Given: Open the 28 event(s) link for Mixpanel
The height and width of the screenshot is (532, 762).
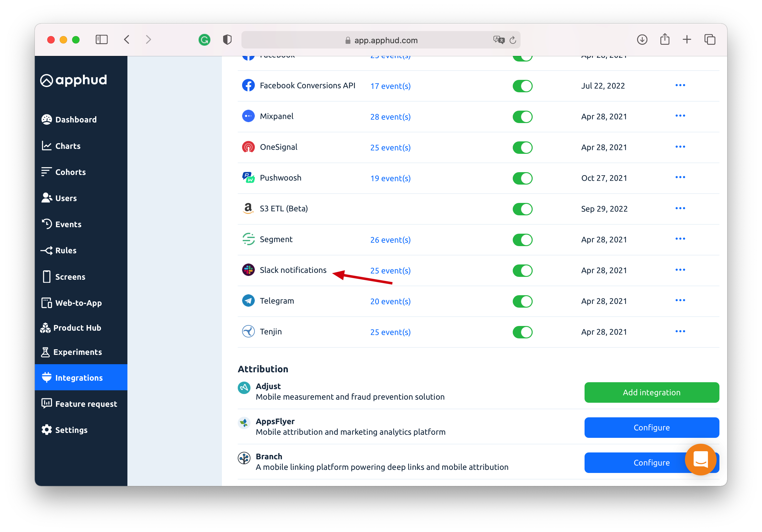Looking at the screenshot, I should (x=390, y=117).
